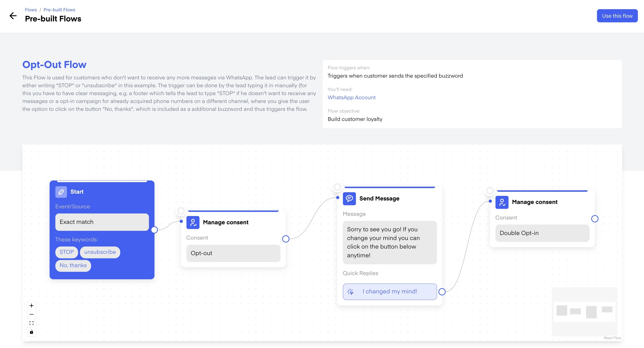Click the Start node rocket icon
The image size is (644, 348).
click(x=61, y=192)
